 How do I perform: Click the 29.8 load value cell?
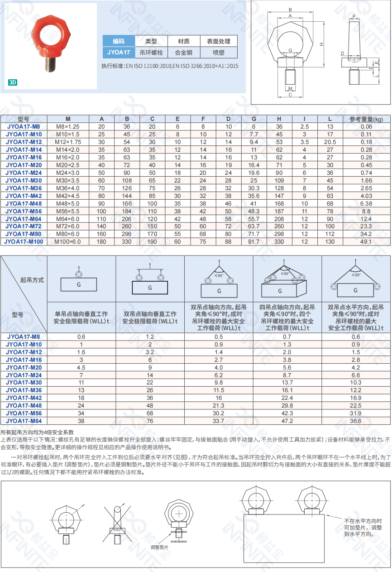pyautogui.click(x=287, y=405)
